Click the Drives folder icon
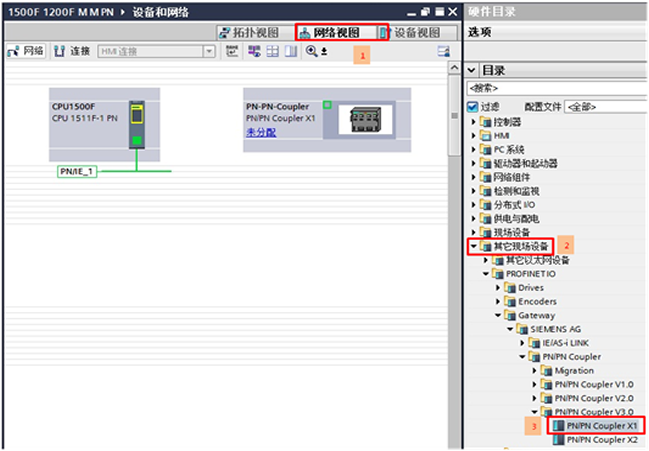Viewport: 649px width, 451px height. point(510,288)
